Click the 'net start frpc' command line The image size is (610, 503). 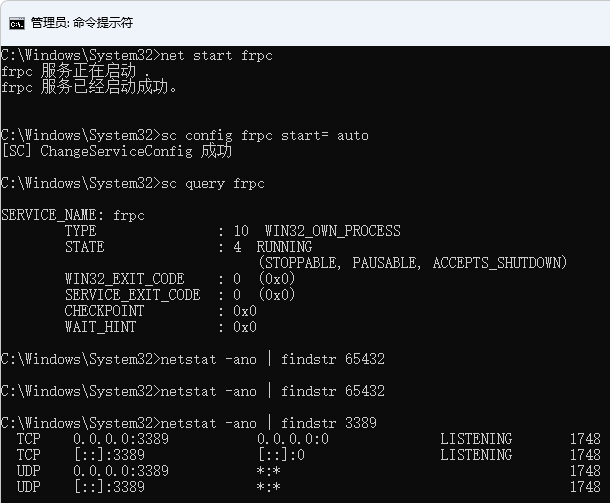point(137,55)
